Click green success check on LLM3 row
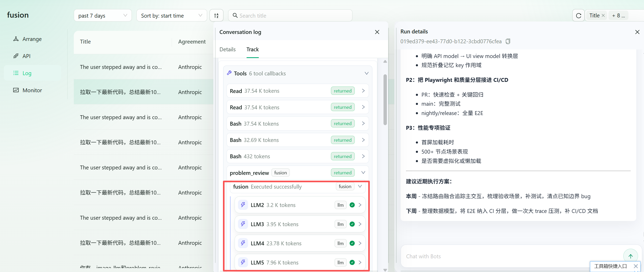 point(352,224)
